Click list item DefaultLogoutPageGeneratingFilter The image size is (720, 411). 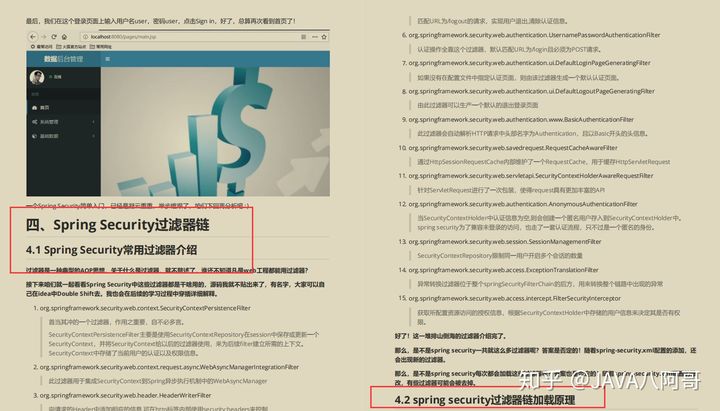pos(531,91)
